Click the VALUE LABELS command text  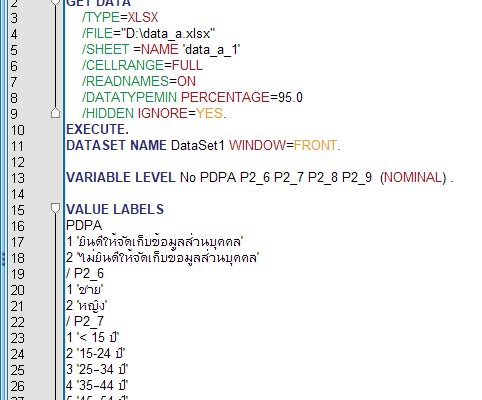coord(115,209)
